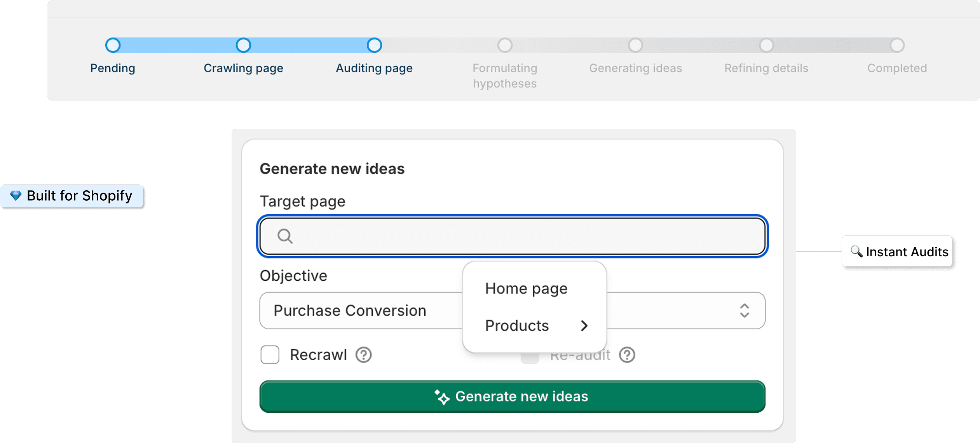
Task: Click the Refining details label
Action: 766,68
